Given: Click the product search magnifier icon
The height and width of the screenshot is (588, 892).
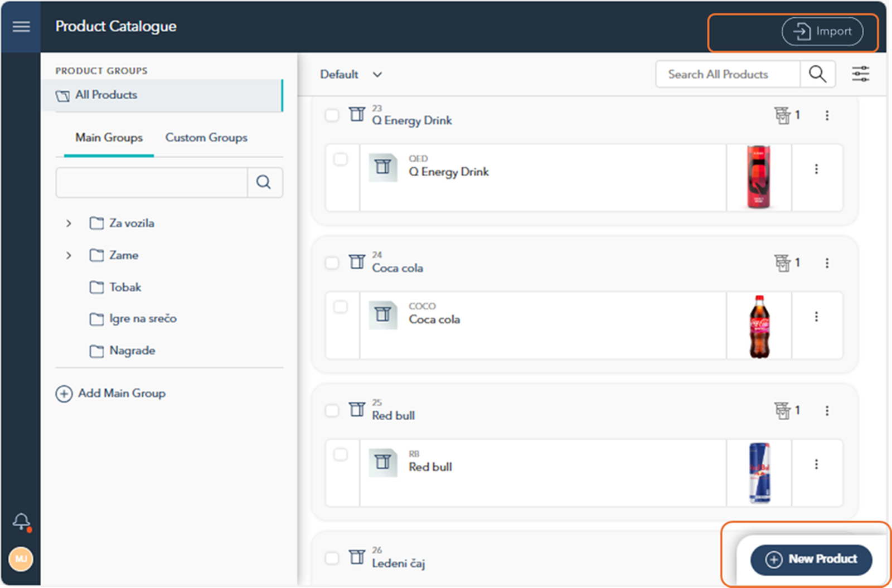Looking at the screenshot, I should tap(817, 74).
